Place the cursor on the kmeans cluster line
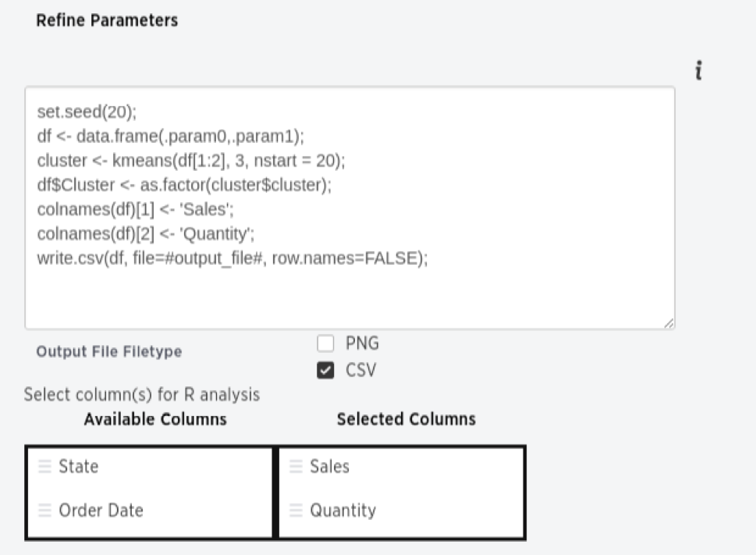The width and height of the screenshot is (756, 555). (191, 161)
